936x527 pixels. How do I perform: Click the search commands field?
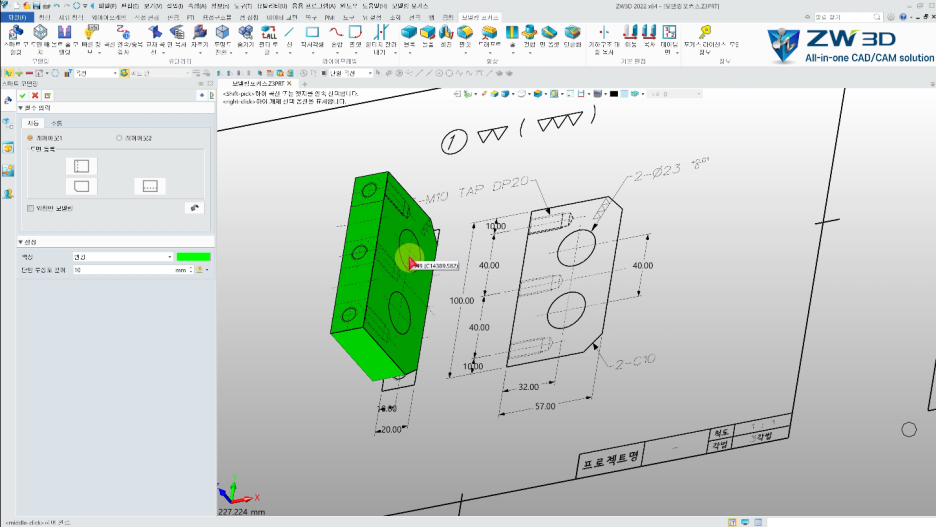[x=848, y=17]
